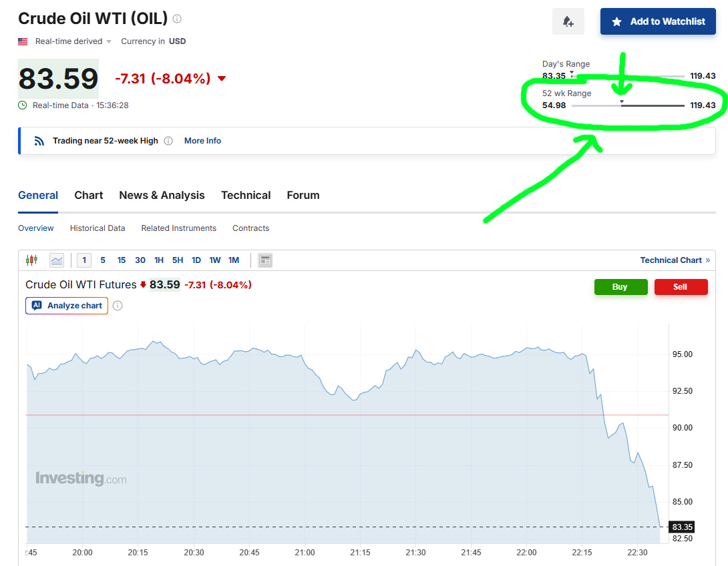
Task: Select the 30 minute interval
Action: tap(140, 260)
